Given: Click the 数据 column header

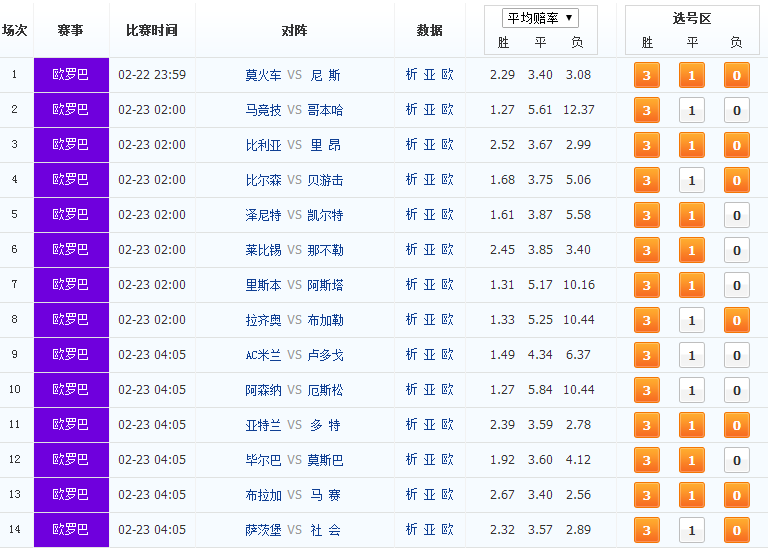Looking at the screenshot, I should coord(430,30).
